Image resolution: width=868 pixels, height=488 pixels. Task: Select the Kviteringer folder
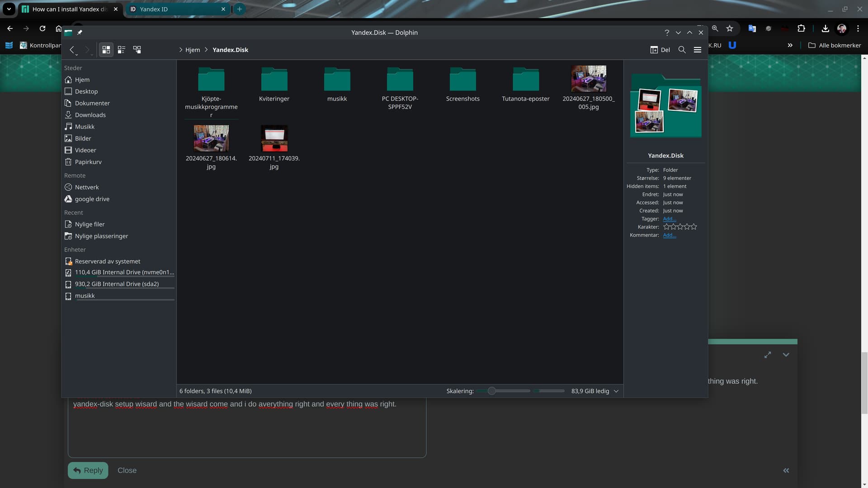[274, 84]
